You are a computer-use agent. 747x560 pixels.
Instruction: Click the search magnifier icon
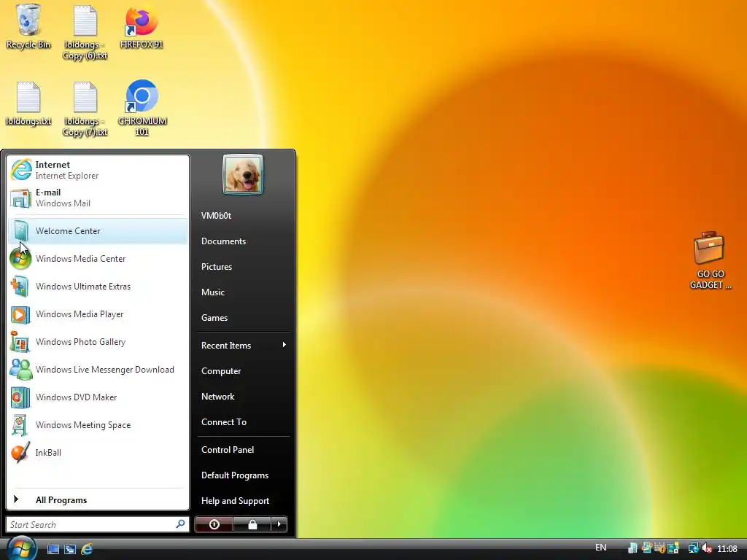click(181, 524)
